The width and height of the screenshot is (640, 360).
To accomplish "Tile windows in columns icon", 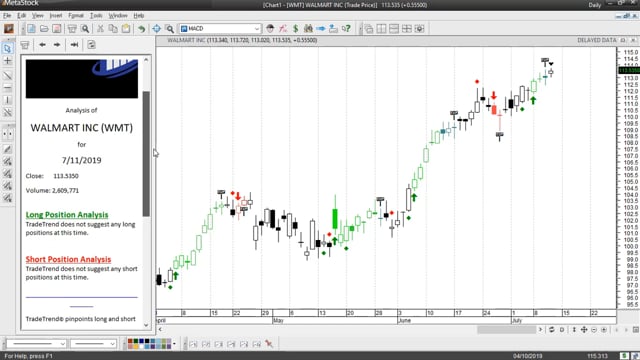I will [x=382, y=29].
